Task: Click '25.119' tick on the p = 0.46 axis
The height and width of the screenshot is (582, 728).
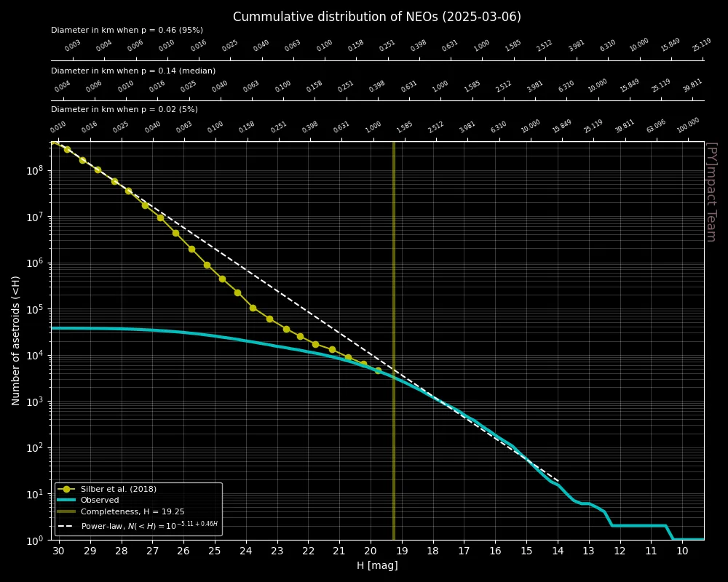Action: (702, 44)
